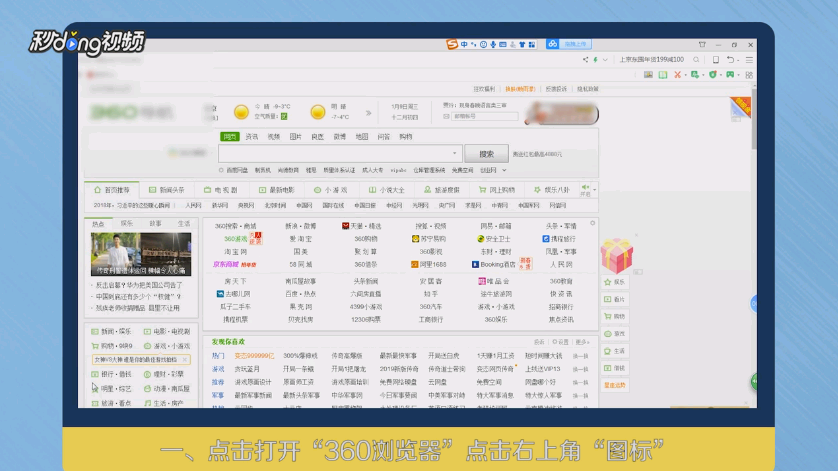
Task: Click the magnifier icon in browser search box
Action: click(696, 60)
